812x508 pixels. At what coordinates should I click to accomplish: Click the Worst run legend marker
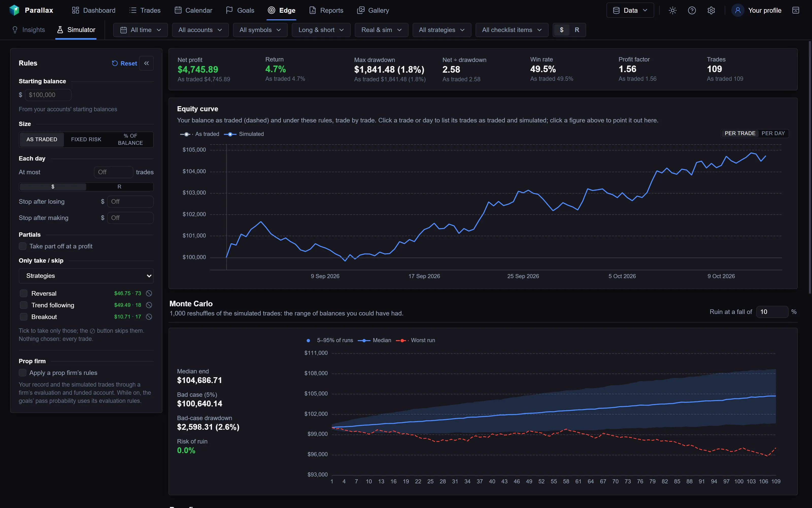(x=402, y=340)
